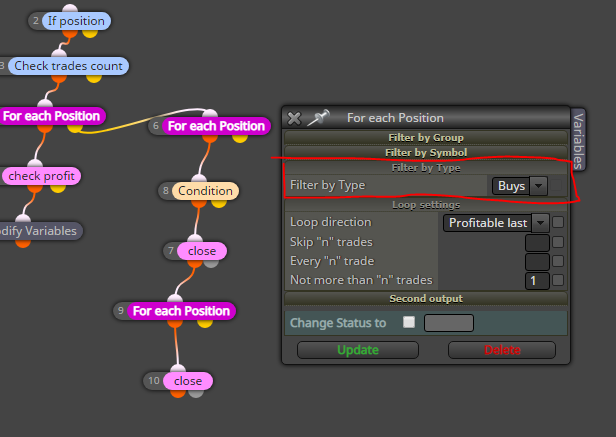
Task: Select For each Position block number 6
Action: coord(216,126)
